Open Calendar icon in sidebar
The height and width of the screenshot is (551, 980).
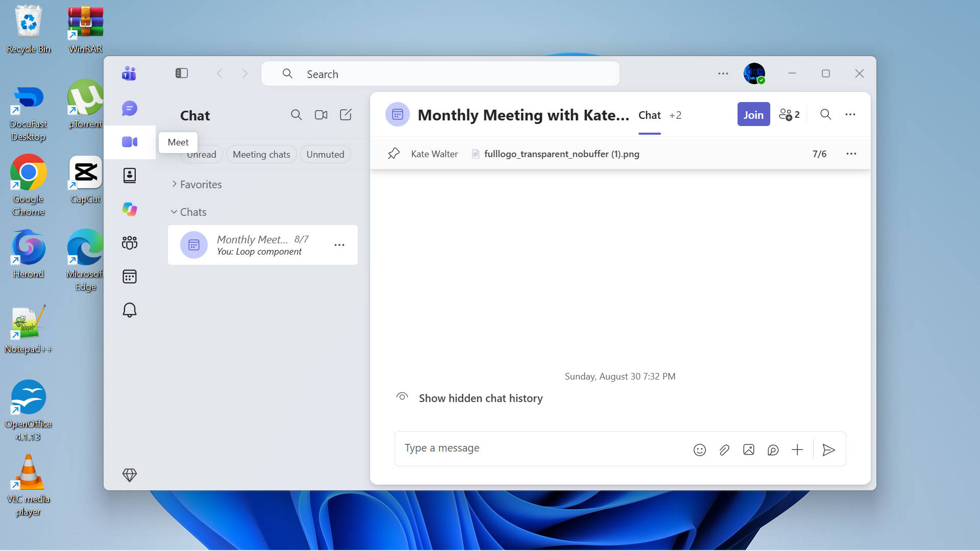click(130, 277)
